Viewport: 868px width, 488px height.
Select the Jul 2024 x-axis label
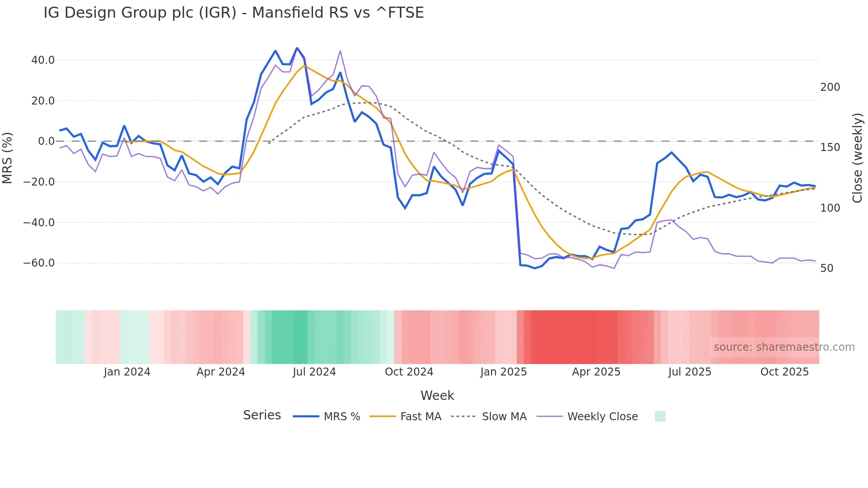[314, 372]
